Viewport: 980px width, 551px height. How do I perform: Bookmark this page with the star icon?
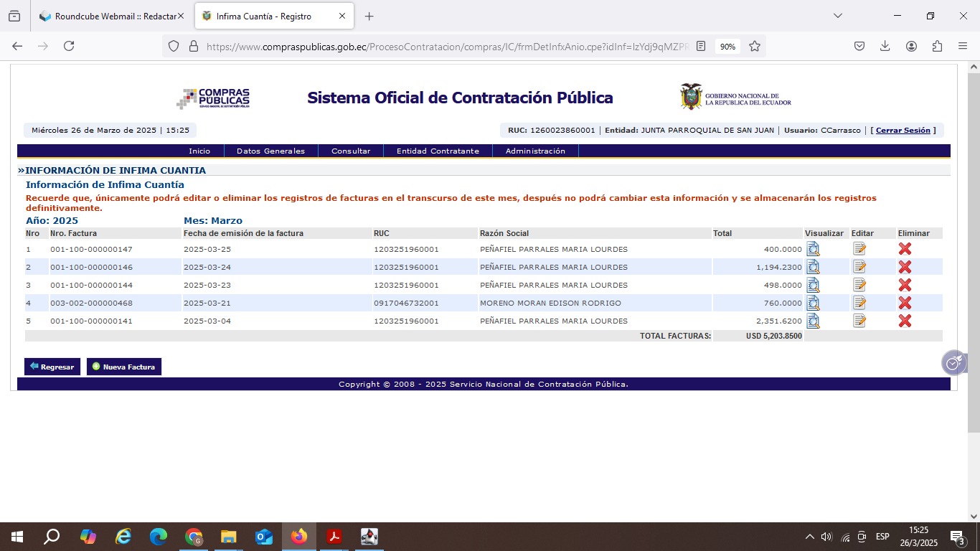[x=755, y=46]
